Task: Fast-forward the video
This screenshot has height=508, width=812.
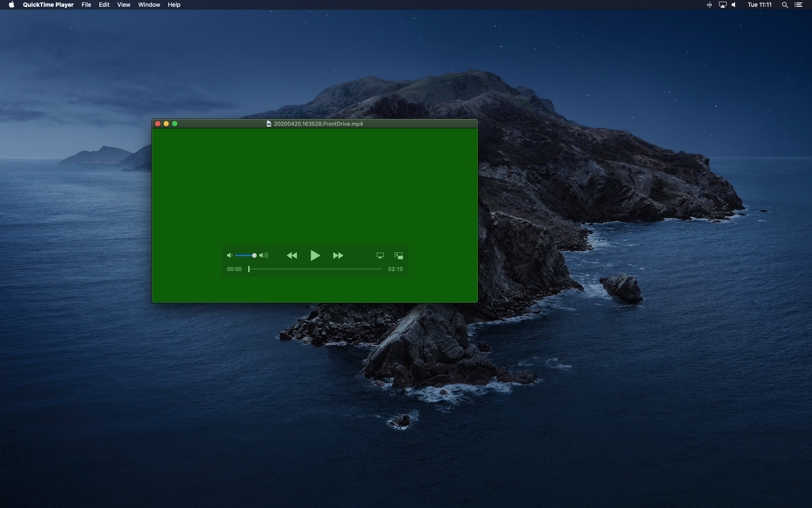Action: 338,256
